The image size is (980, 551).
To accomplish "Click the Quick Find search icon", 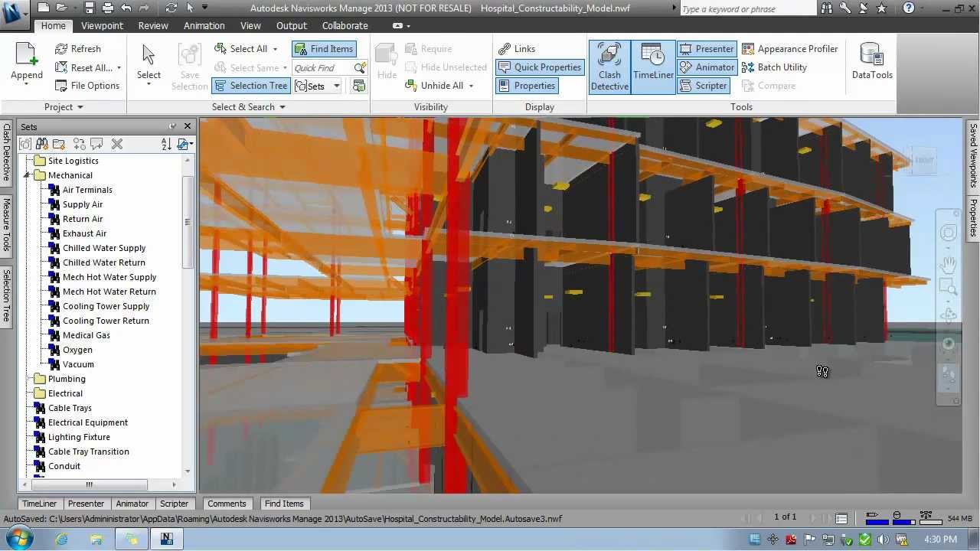I will pos(359,67).
